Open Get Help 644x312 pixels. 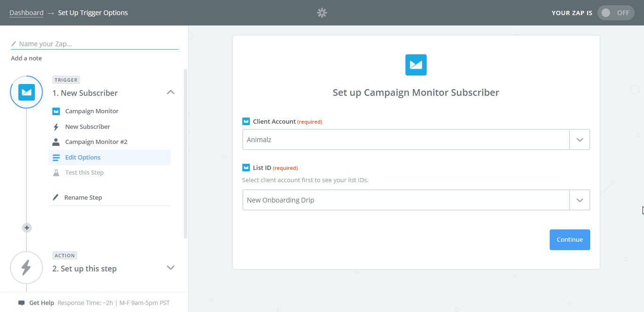(x=41, y=303)
